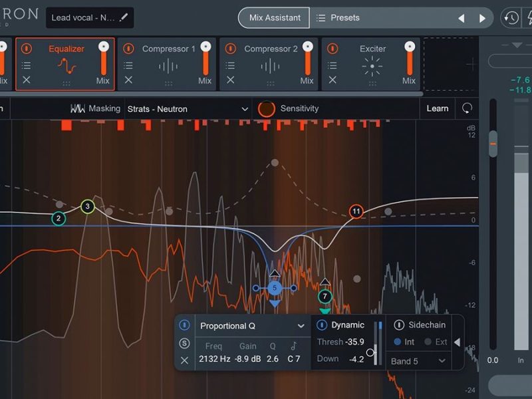Remove the Compressor 2 module
532x399 pixels.
coord(230,80)
